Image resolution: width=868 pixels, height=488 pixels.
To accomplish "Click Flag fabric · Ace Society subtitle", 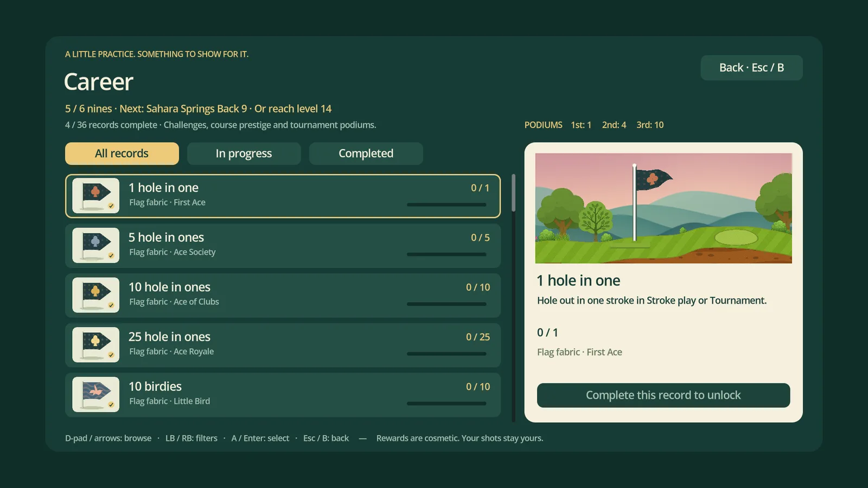I will tap(173, 252).
